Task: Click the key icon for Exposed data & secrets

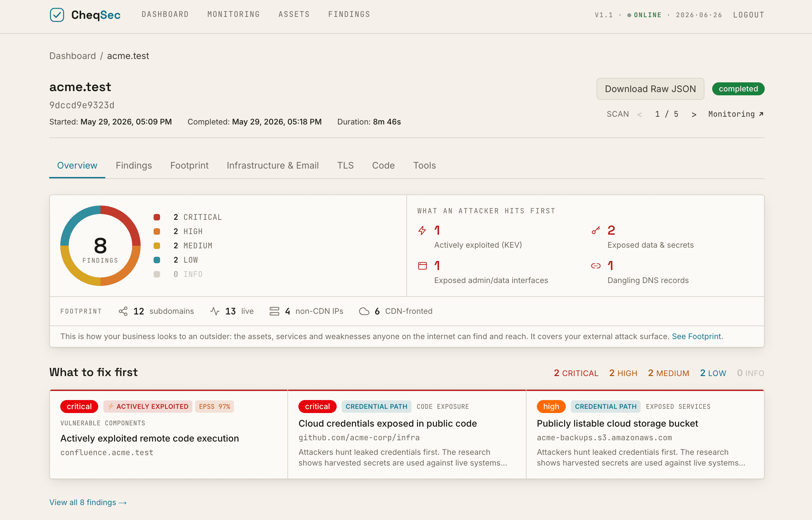Action: (596, 230)
